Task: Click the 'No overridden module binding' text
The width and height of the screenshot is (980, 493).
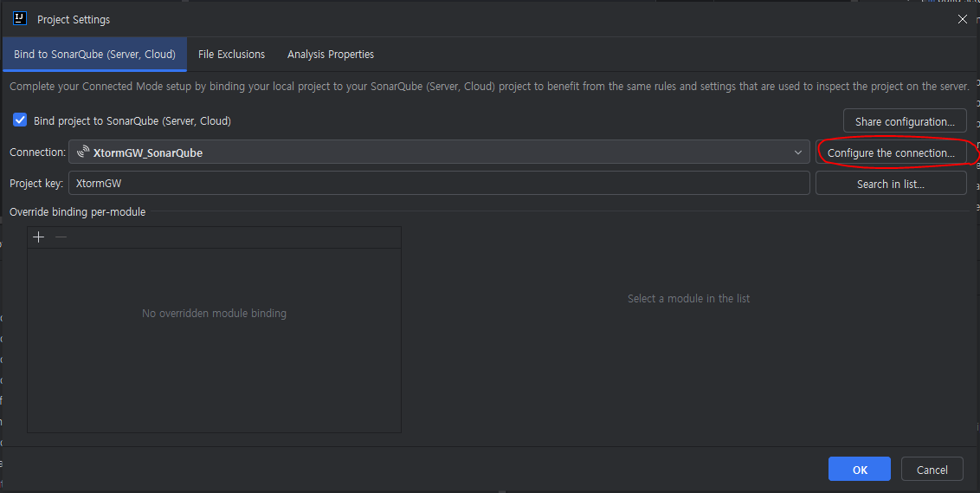Action: click(x=215, y=314)
